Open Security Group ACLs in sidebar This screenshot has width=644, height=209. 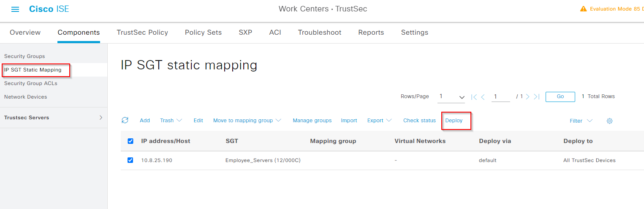pos(31,83)
